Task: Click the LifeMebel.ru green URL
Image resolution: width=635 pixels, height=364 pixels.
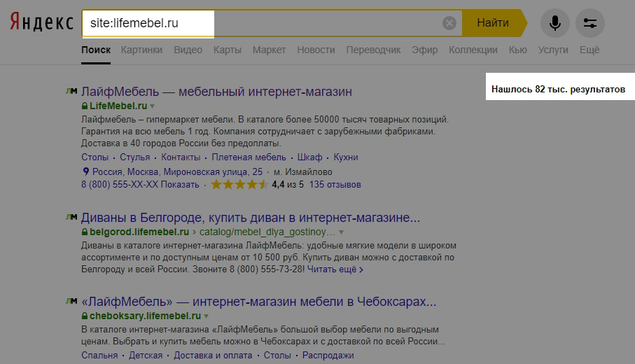Action: [118, 106]
